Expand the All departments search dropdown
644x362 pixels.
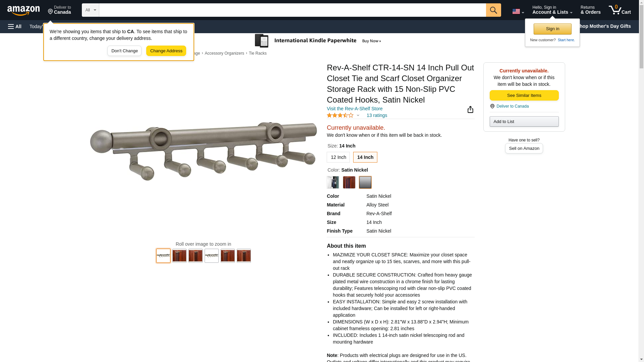pyautogui.click(x=91, y=10)
